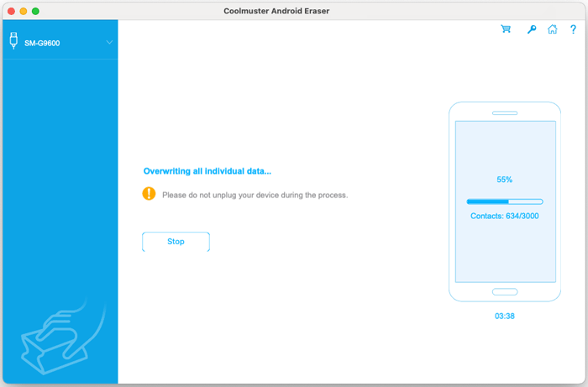
Task: Click the erase progress bar
Action: (x=505, y=201)
